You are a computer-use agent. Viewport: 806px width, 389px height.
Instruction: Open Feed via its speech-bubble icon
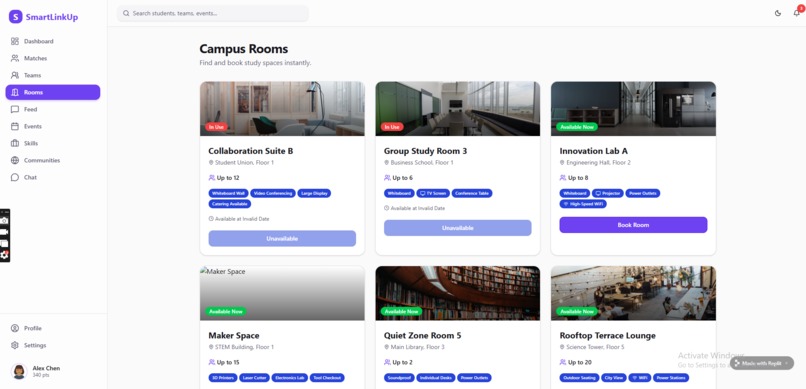(15, 109)
